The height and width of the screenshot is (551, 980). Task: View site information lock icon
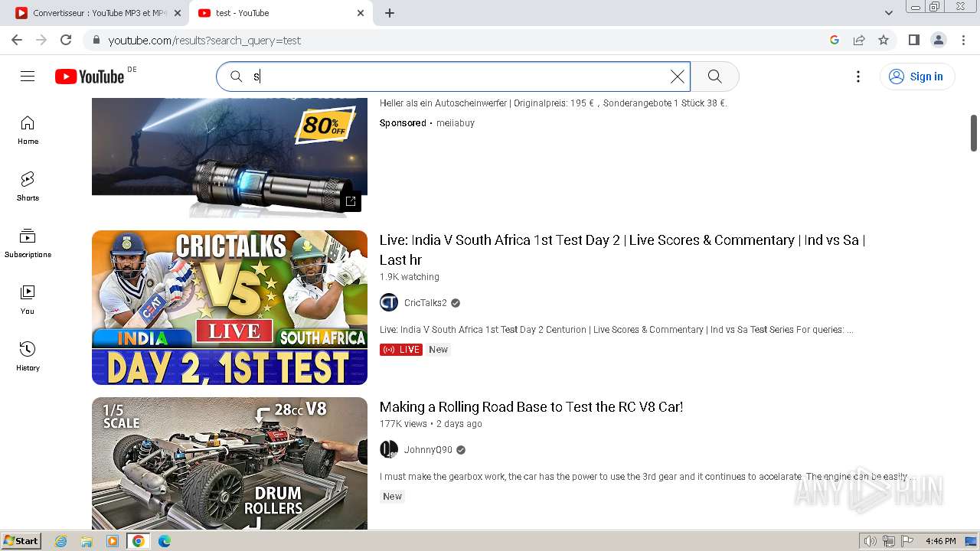(96, 40)
